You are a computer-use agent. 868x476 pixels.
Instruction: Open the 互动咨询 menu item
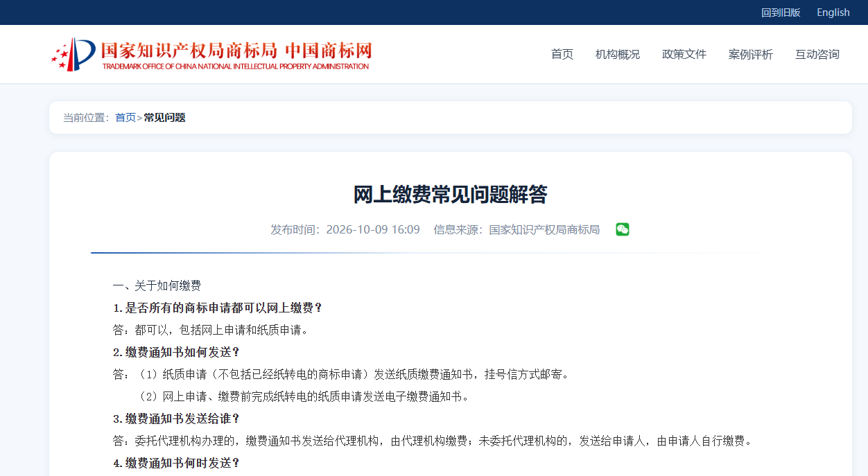point(817,54)
